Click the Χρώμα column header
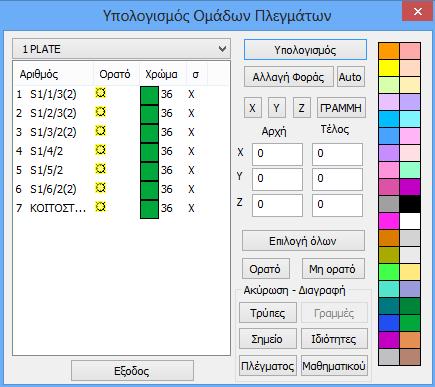 [162, 74]
